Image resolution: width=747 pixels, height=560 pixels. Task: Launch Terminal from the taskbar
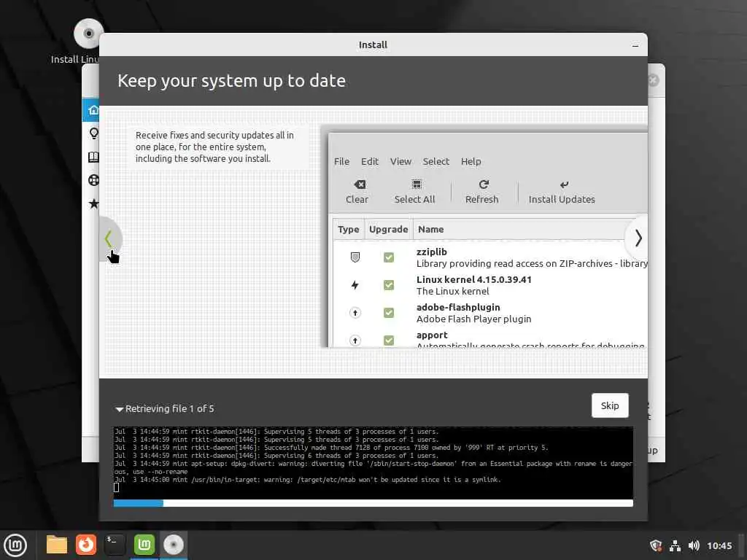click(115, 545)
